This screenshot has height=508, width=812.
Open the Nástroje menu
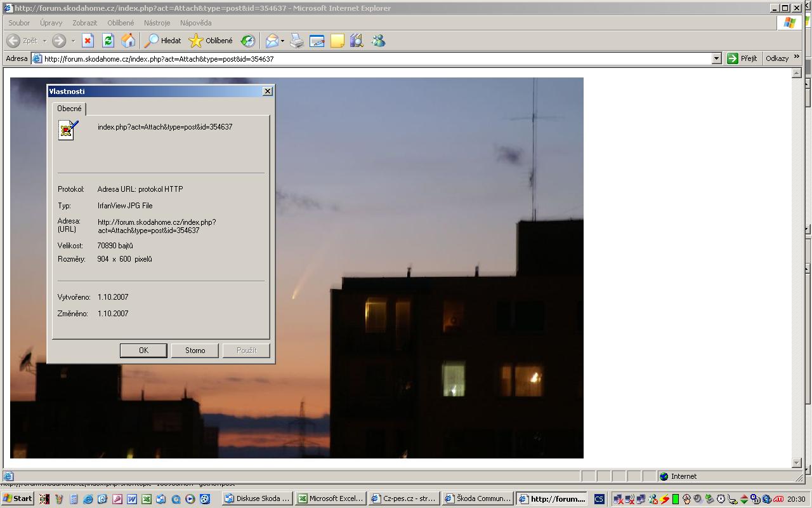[157, 23]
